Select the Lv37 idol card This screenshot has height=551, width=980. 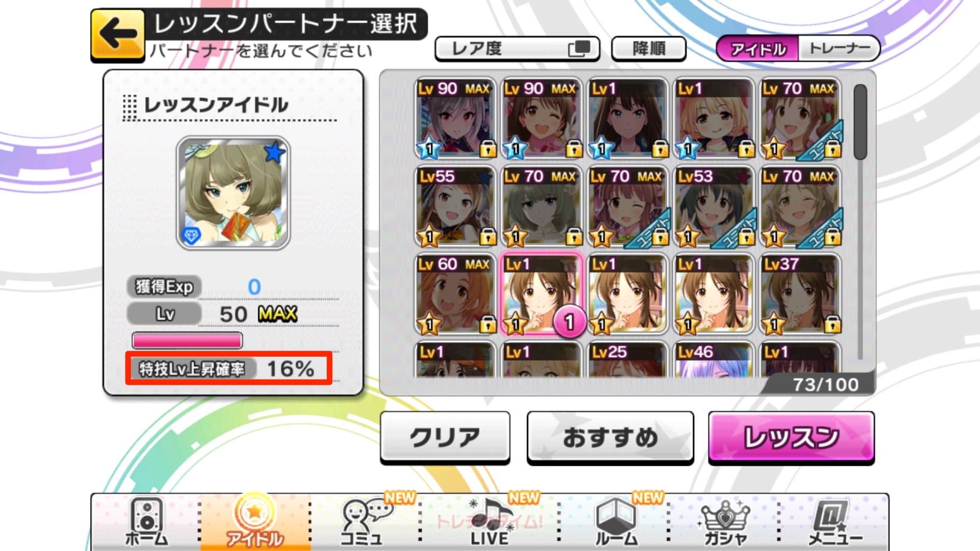[800, 294]
